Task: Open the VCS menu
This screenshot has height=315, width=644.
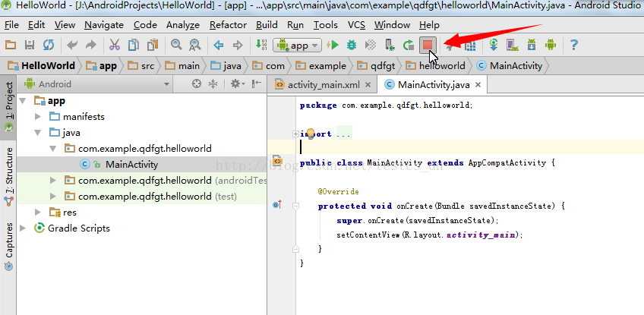Action: [356, 25]
